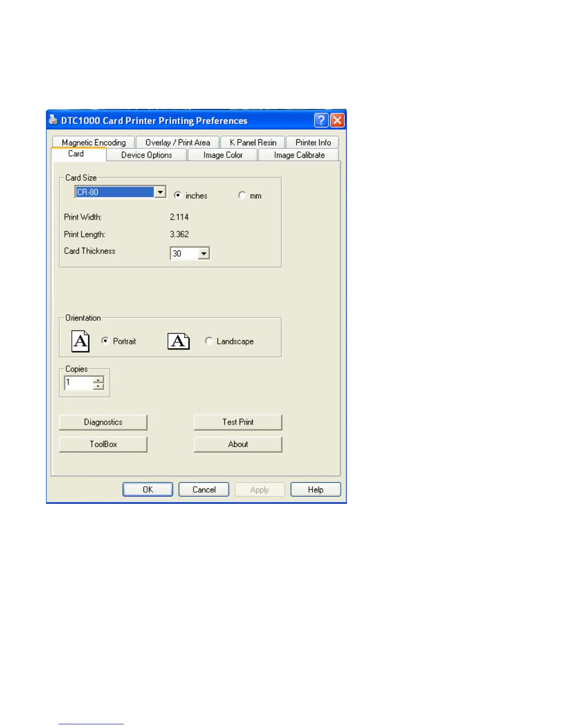Decrease copies with the down arrow
Screen dimensions: 563x728
98,386
